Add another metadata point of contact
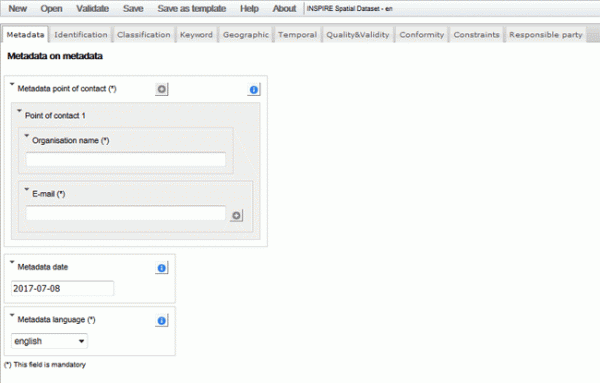 (161, 89)
